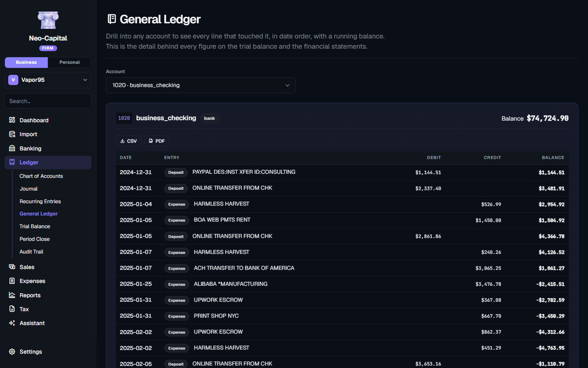Open Audit Trail submenu item
This screenshot has width=588, height=368.
[x=31, y=252]
